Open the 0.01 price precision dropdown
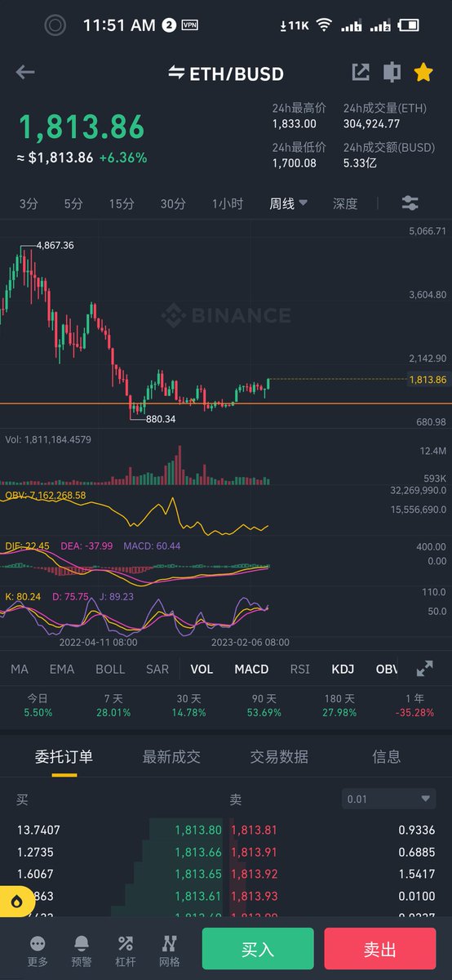The height and width of the screenshot is (980, 452). click(x=388, y=799)
